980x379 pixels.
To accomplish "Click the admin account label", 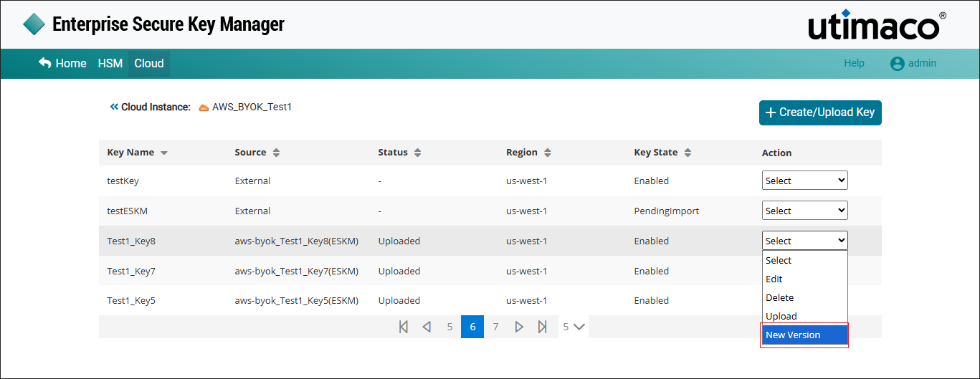I will [x=922, y=63].
